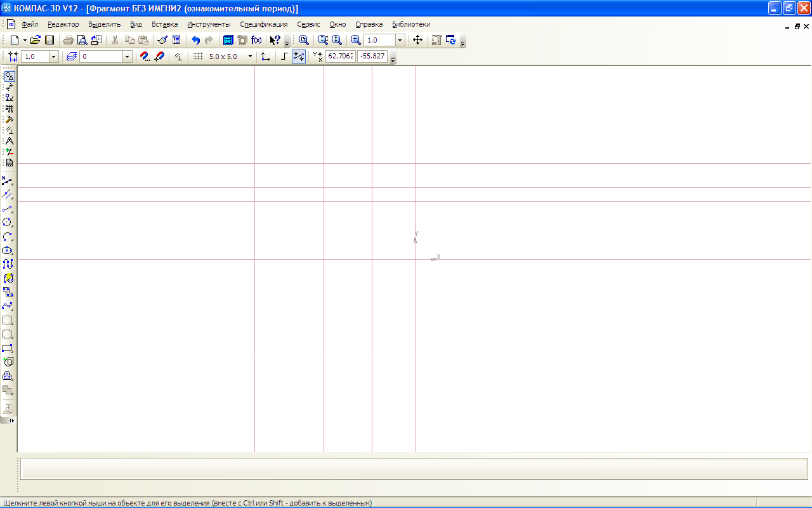Image resolution: width=812 pixels, height=508 pixels.
Task: Switch to Measurements compass panel
Action: click(10, 141)
